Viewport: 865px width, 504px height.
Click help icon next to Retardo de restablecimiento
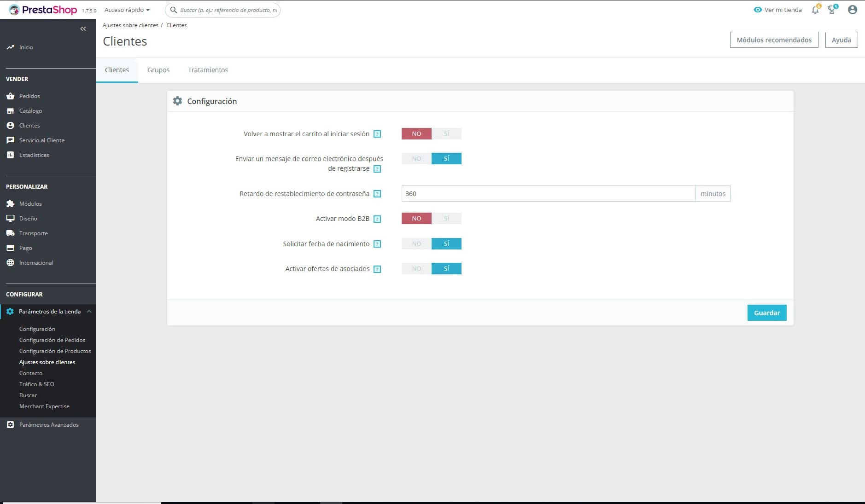click(377, 194)
